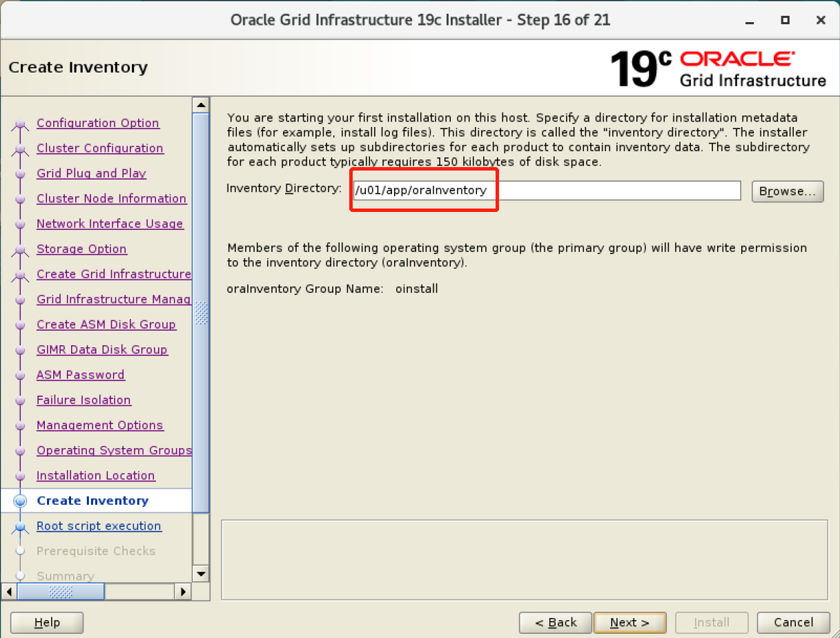Jump to Cluster Node Information step
The width and height of the screenshot is (840, 638).
(111, 199)
